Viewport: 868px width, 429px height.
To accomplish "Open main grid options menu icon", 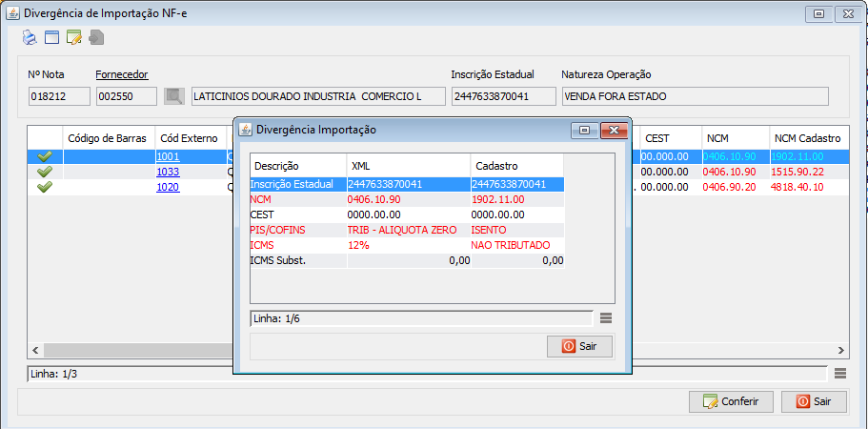I will [x=839, y=374].
